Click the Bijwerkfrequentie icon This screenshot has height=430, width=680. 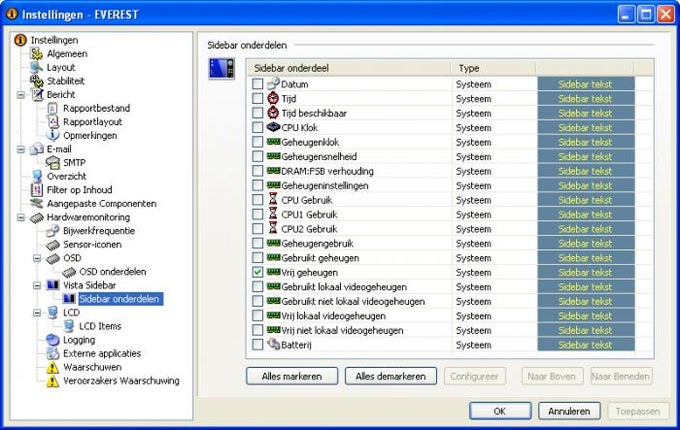point(52,231)
